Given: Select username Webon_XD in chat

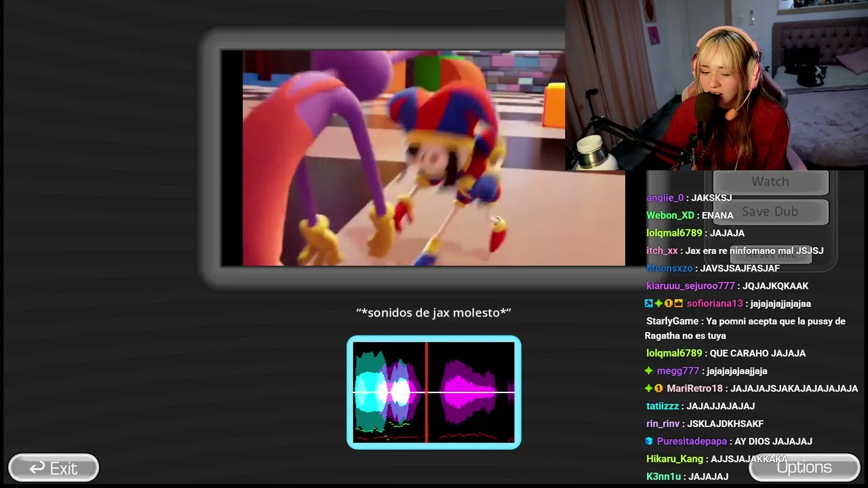Looking at the screenshot, I should pyautogui.click(x=670, y=216).
